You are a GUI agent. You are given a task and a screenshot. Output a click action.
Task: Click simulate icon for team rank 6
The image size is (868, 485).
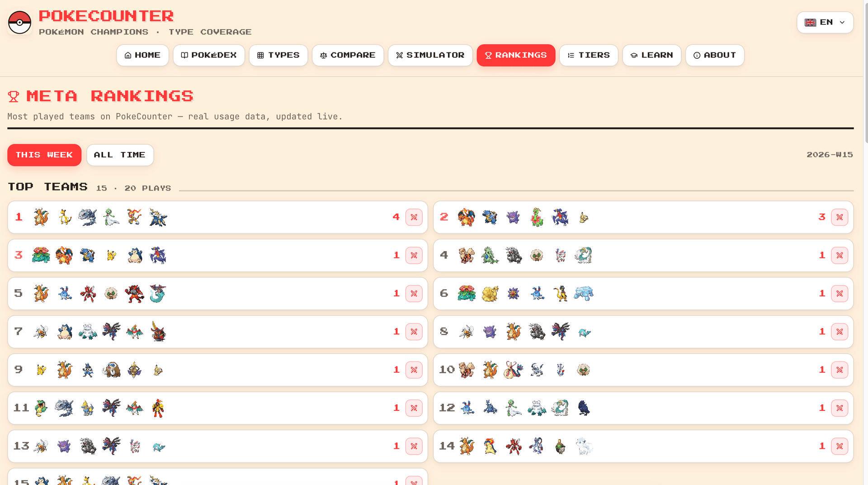point(840,294)
